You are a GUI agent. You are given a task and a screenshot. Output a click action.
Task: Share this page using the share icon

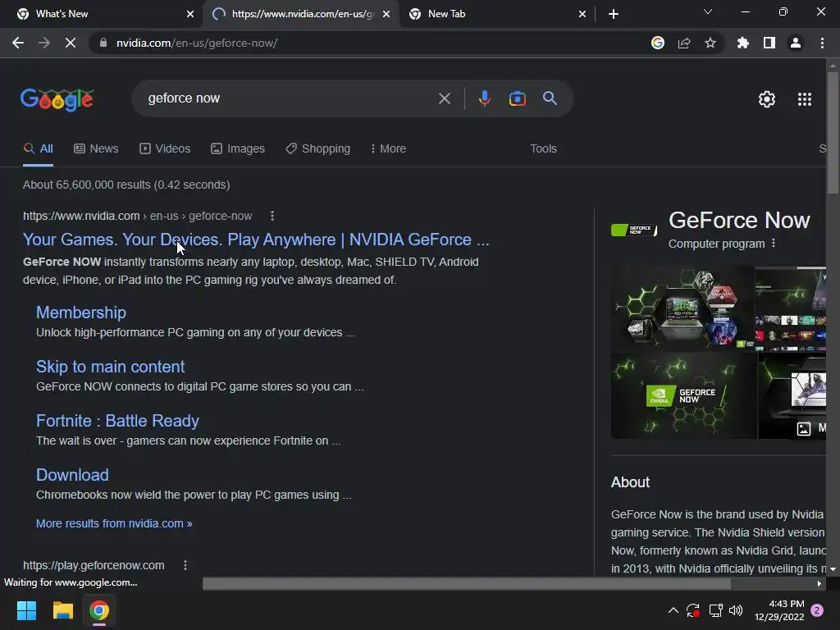(684, 43)
